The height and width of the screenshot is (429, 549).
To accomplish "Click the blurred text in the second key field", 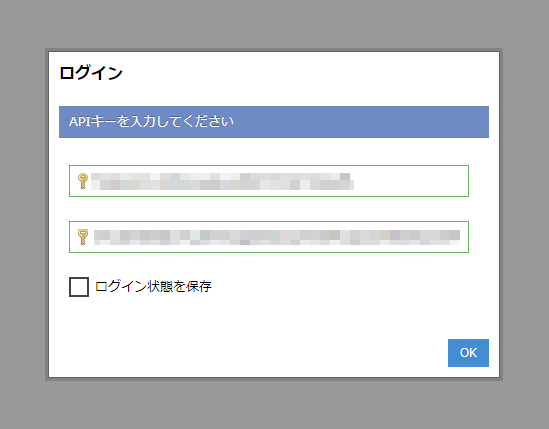I will pos(277,237).
